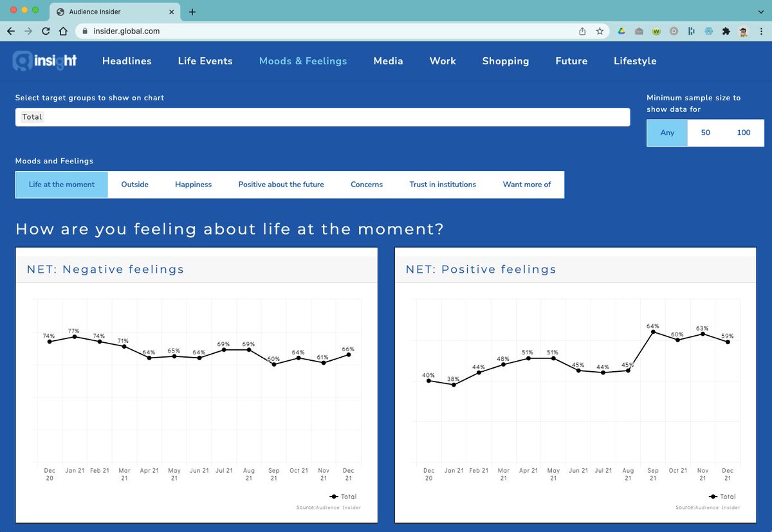Click the 66% Dec 21 Negative feelings point
772x532 pixels.
[x=349, y=354]
